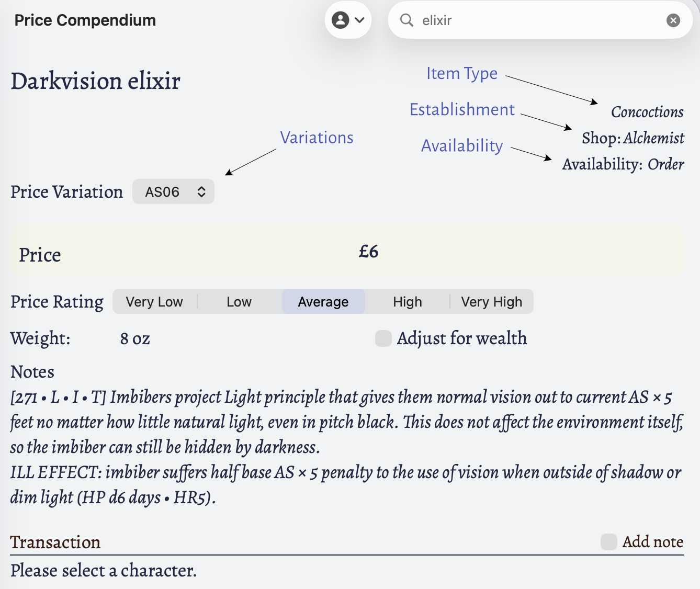The height and width of the screenshot is (589, 700).
Task: Click the Order availability value
Action: 665,164
